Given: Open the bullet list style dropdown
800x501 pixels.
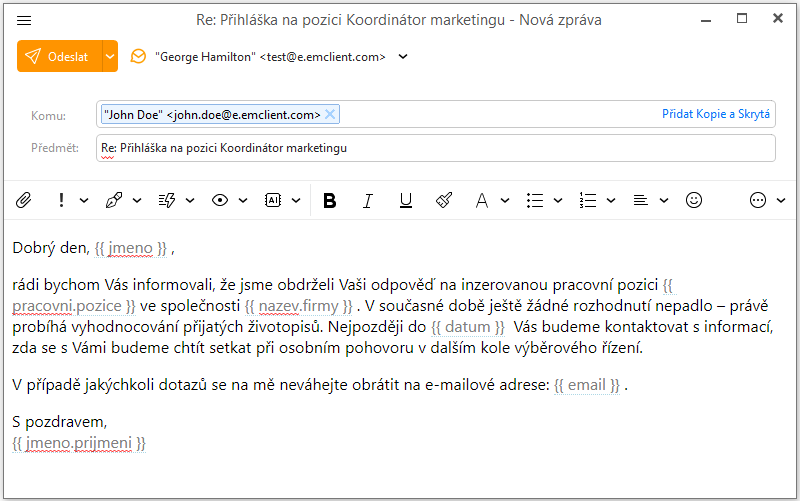Looking at the screenshot, I should pos(559,200).
